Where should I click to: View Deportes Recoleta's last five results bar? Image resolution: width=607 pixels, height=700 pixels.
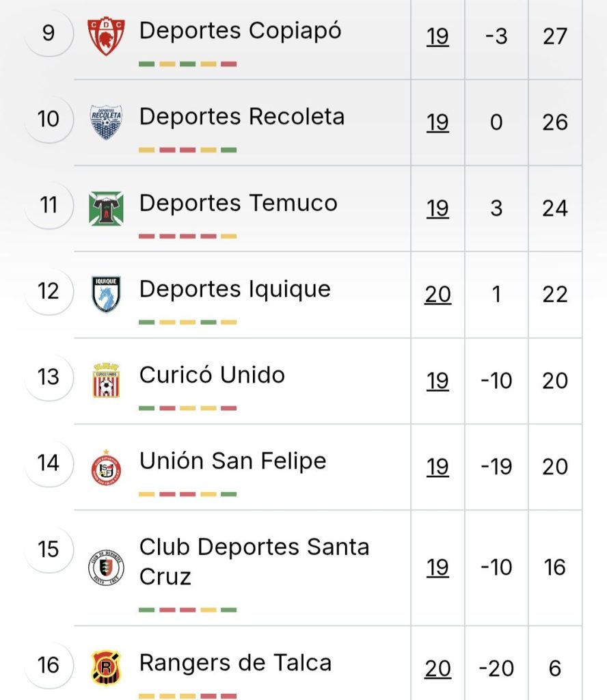pos(187,150)
